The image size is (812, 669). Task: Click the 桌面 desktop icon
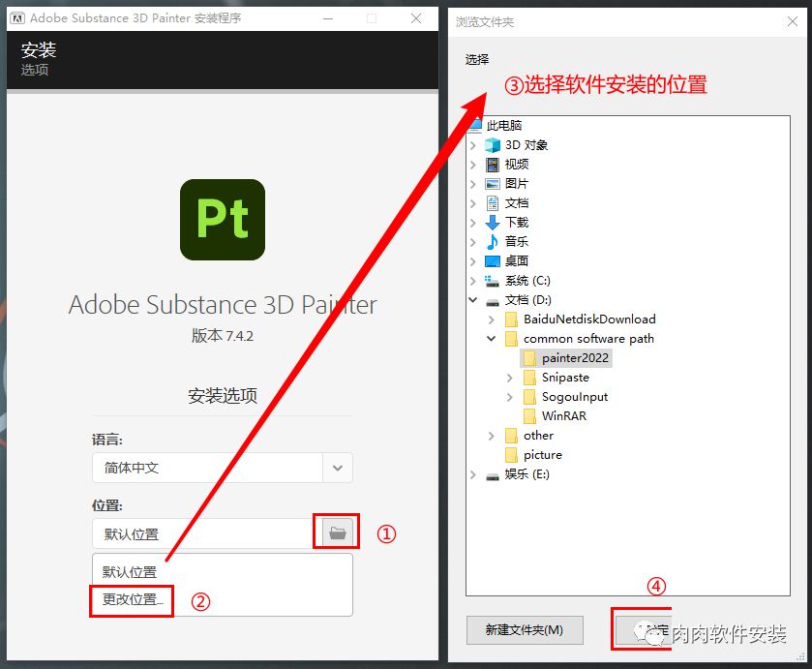point(493,261)
